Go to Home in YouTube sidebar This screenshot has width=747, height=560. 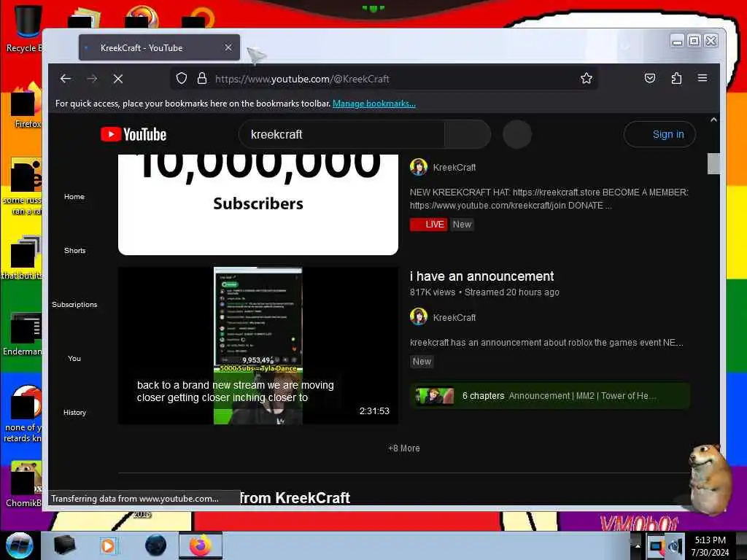pyautogui.click(x=74, y=197)
